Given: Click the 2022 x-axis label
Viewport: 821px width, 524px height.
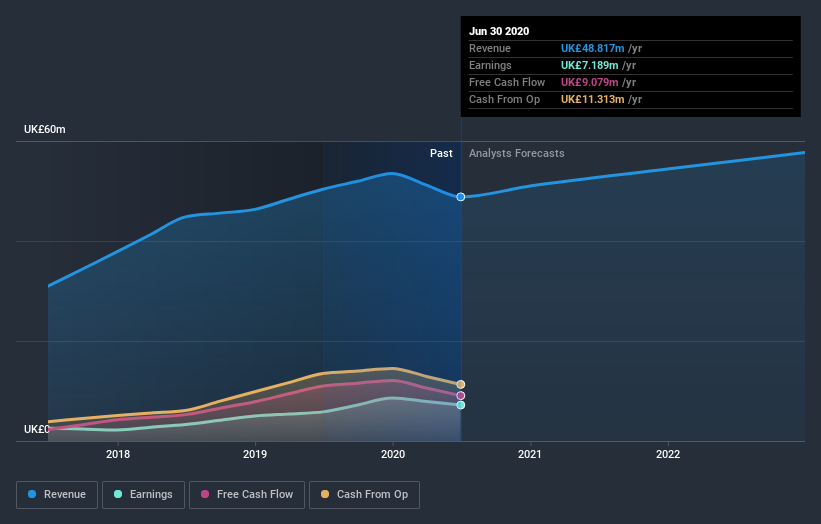Looking at the screenshot, I should point(668,454).
